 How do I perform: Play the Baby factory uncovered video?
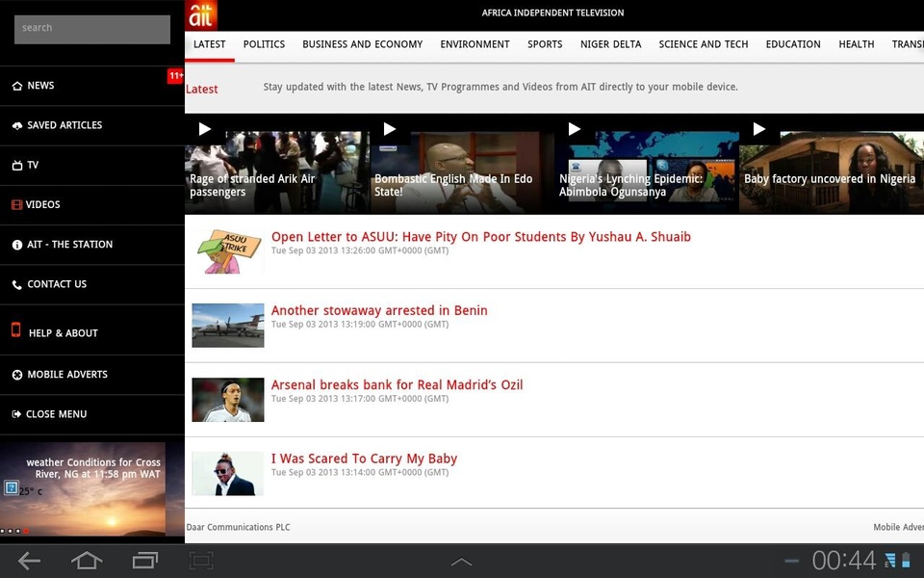click(x=759, y=129)
